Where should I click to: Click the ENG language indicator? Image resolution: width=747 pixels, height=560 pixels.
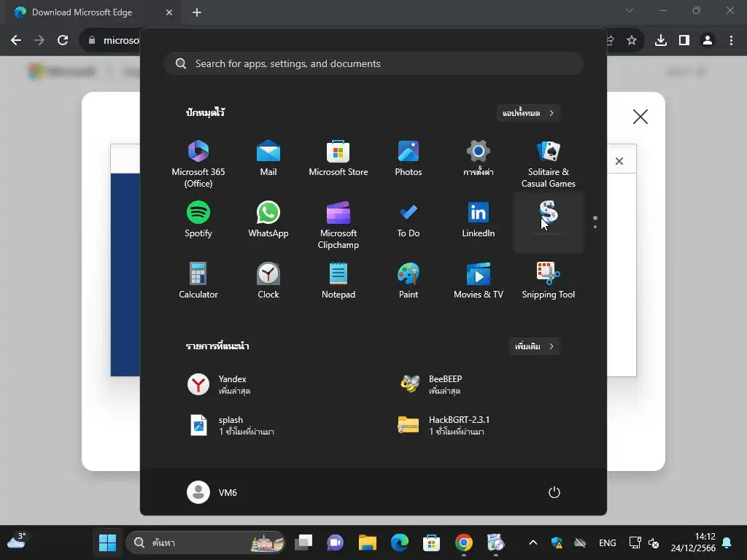coord(608,542)
